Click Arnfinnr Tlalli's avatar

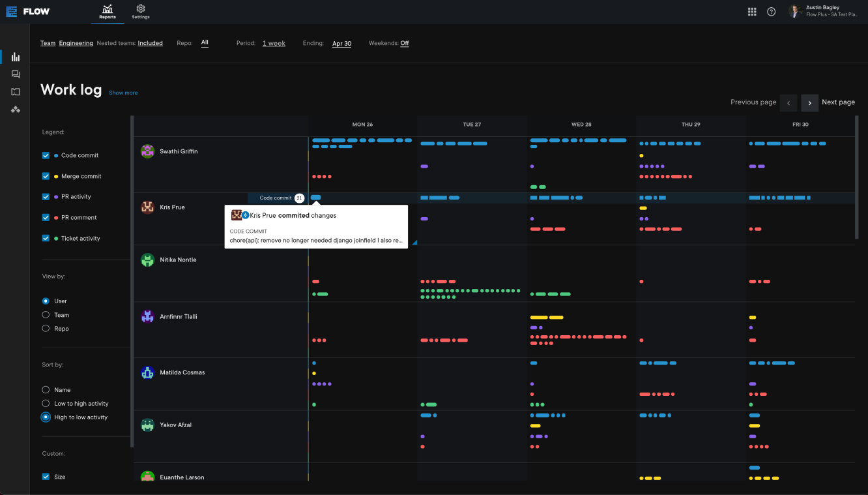[x=148, y=316]
